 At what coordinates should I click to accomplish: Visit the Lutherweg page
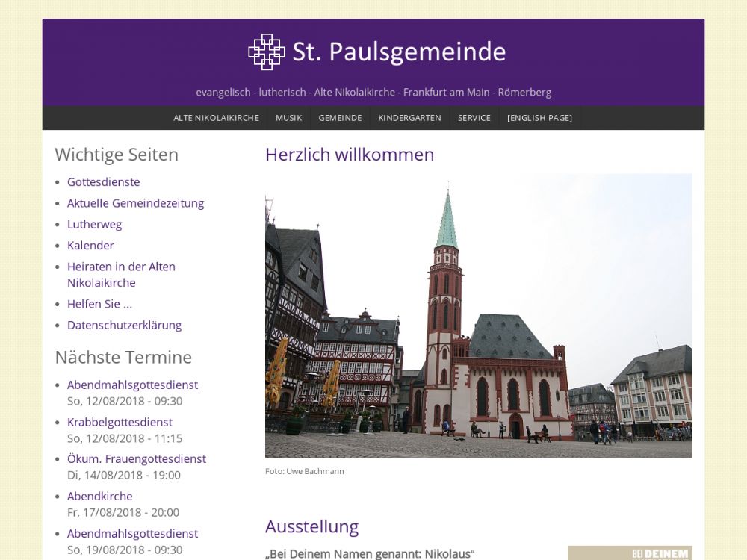(94, 224)
